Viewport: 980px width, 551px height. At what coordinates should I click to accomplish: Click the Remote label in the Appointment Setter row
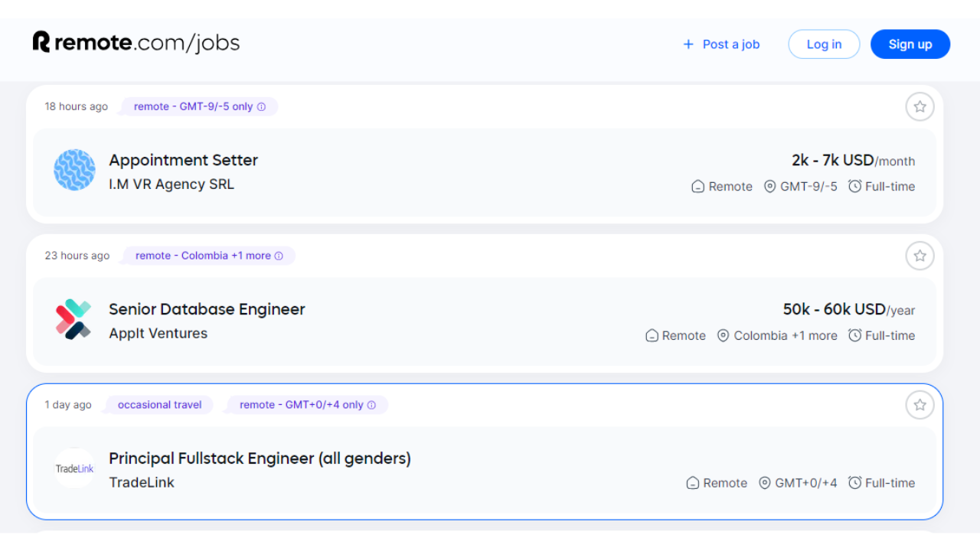(730, 187)
